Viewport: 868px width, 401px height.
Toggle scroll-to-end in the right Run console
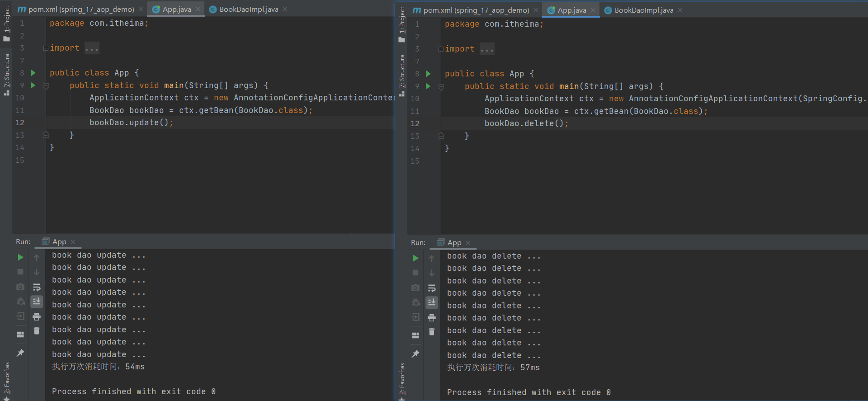(432, 302)
